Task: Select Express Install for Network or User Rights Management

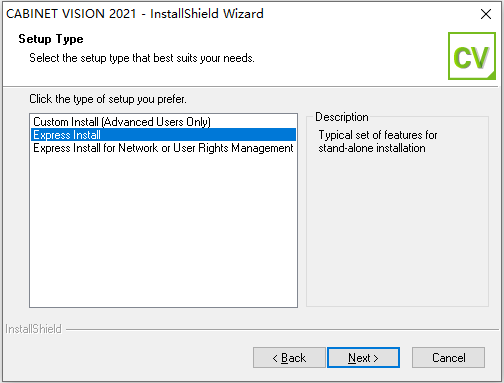Action: point(163,148)
